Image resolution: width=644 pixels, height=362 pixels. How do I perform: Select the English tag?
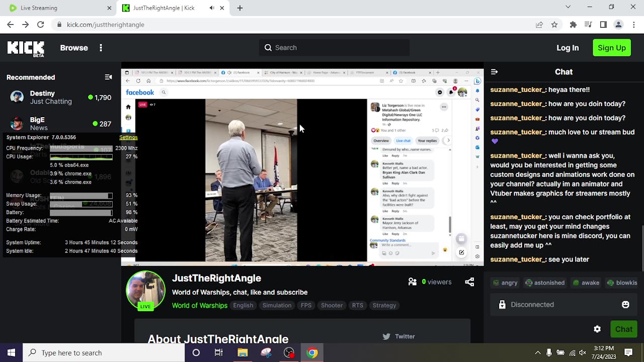click(x=243, y=305)
